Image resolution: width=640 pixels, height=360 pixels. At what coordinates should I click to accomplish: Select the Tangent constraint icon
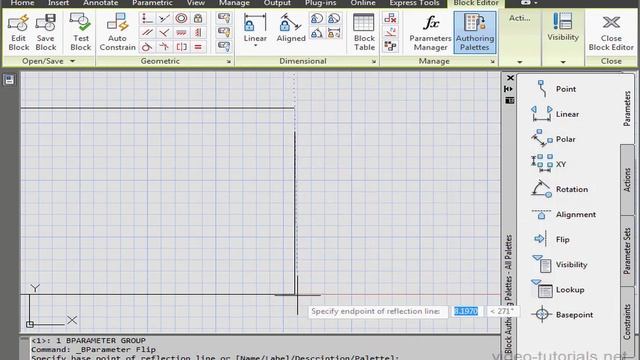147,47
